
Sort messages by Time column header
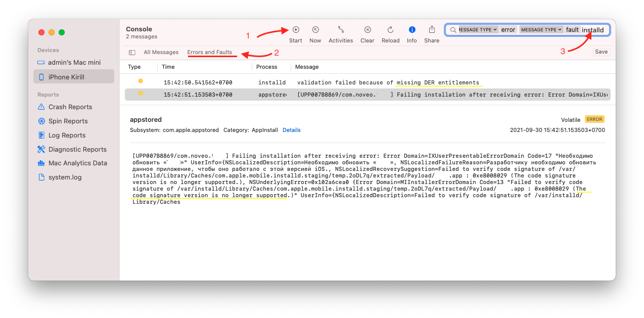point(168,67)
